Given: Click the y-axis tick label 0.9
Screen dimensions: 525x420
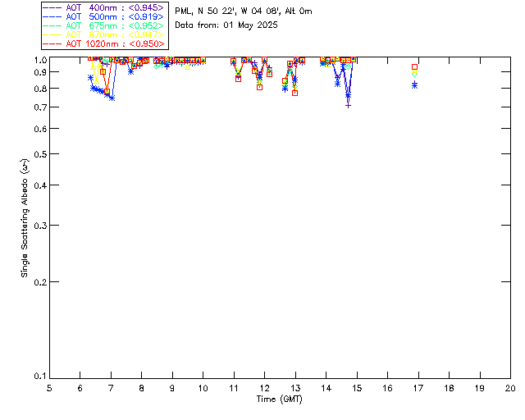Looking at the screenshot, I should [x=40, y=72].
